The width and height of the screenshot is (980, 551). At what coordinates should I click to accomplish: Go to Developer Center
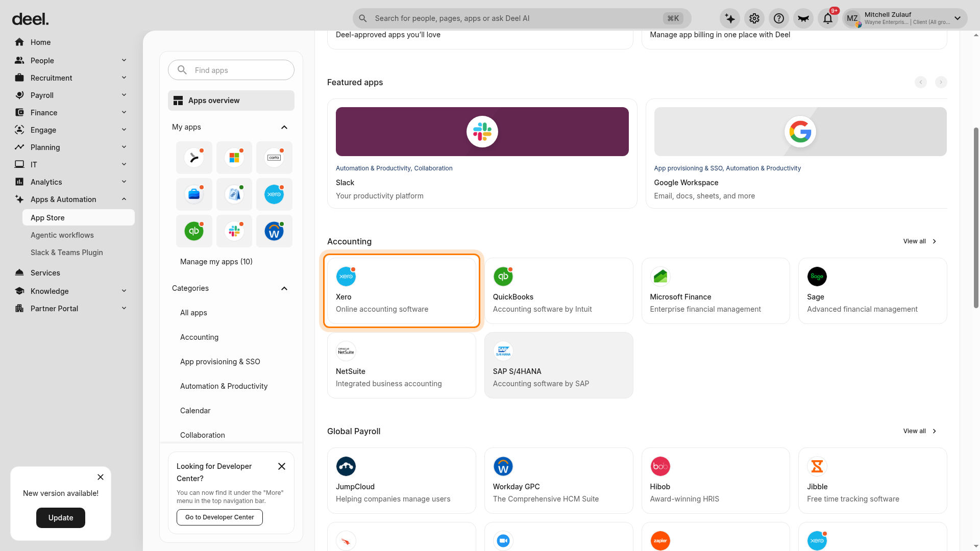click(219, 517)
